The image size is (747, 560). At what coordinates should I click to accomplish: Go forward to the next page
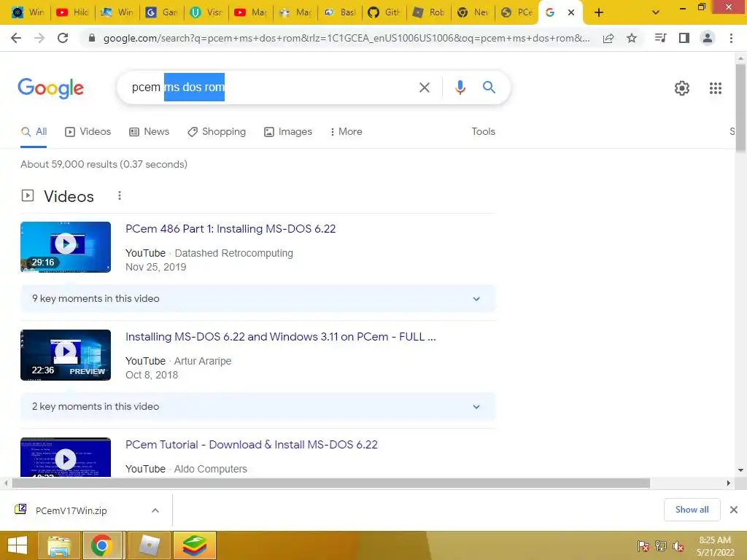pyautogui.click(x=39, y=38)
